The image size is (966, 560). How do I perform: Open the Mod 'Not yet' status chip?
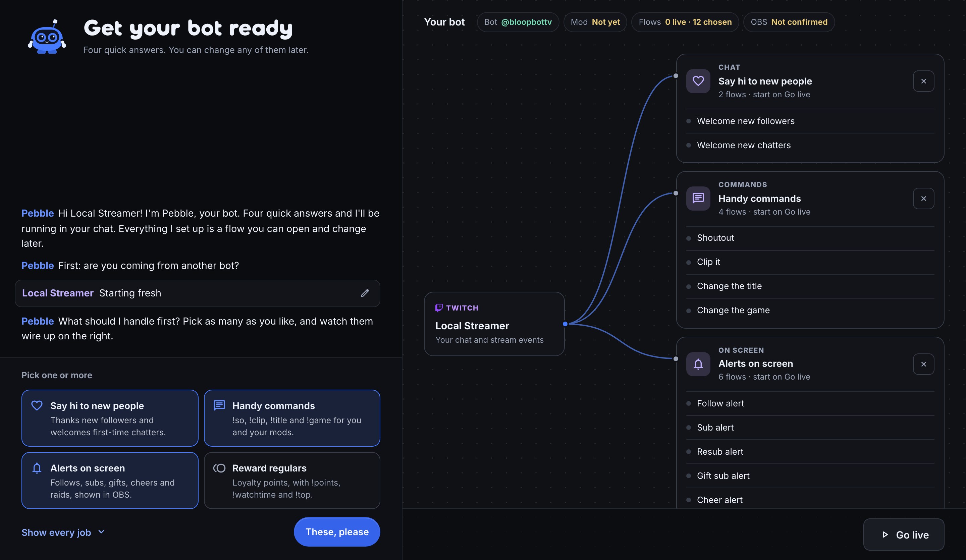point(595,22)
